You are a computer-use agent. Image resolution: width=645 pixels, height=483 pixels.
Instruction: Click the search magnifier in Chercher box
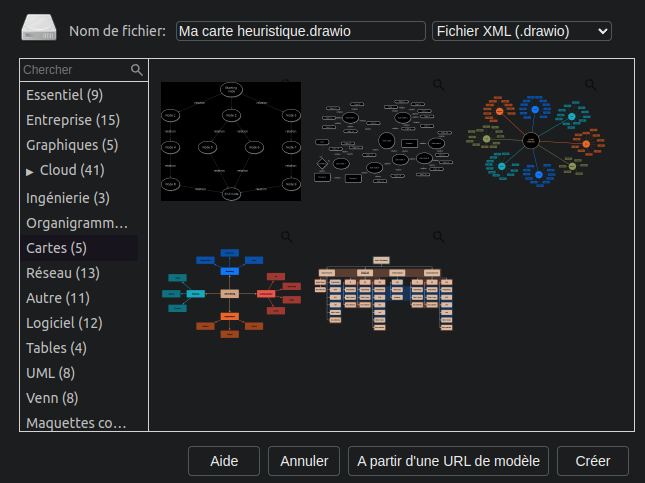[x=137, y=70]
